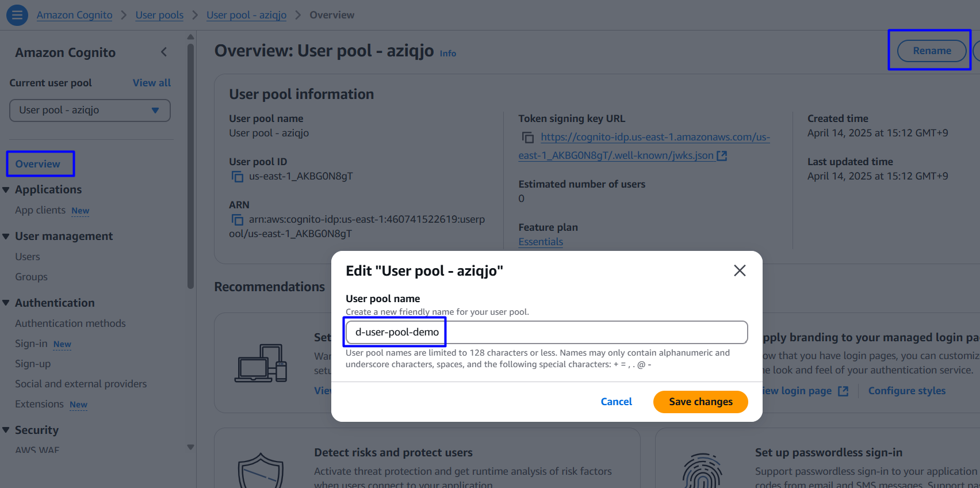Copy the user pool ARN
The height and width of the screenshot is (488, 980).
237,220
